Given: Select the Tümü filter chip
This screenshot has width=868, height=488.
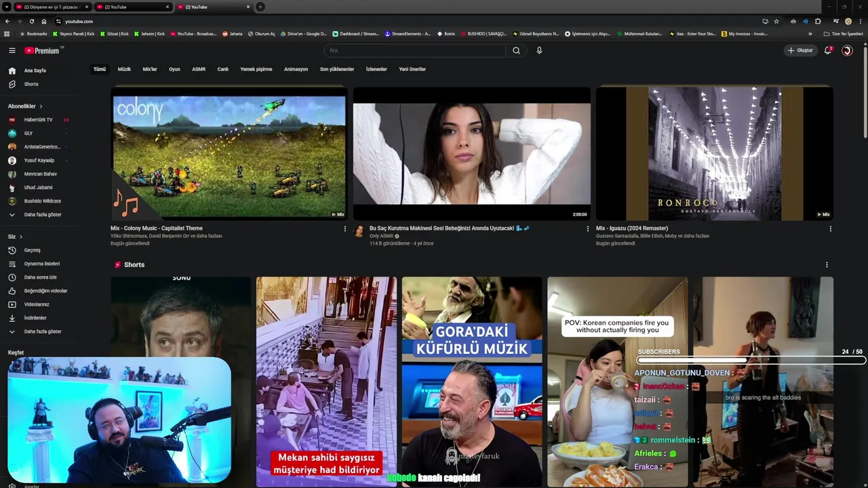Looking at the screenshot, I should (100, 69).
